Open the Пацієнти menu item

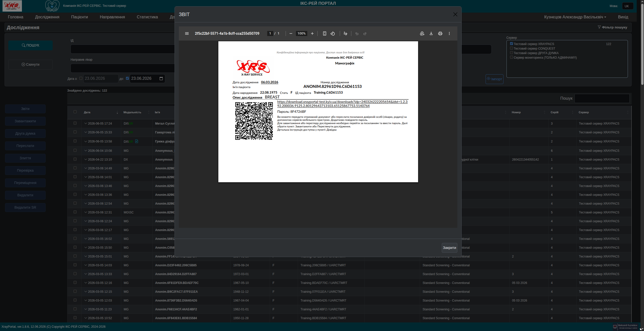80,17
